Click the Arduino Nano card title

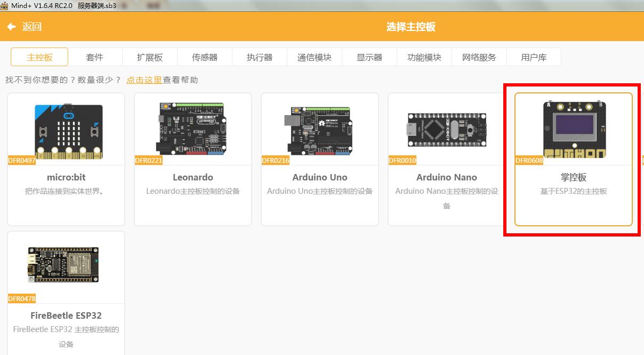447,177
